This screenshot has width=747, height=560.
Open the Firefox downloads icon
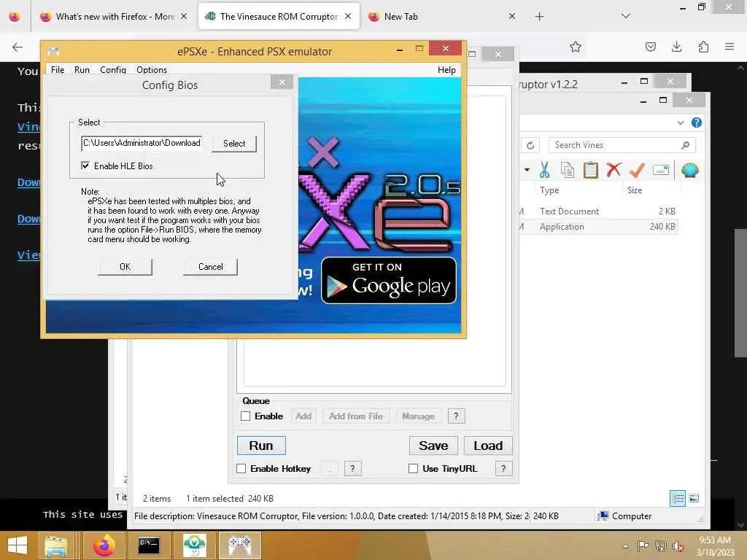click(x=676, y=47)
